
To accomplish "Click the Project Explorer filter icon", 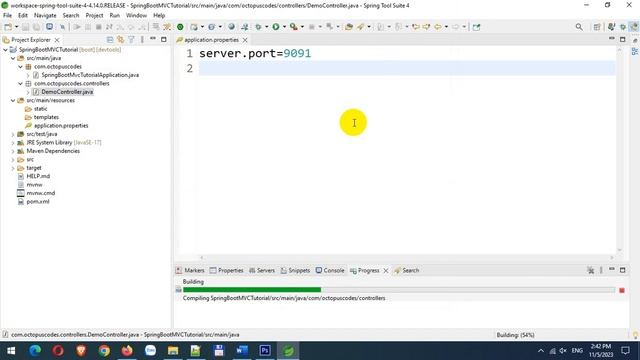I will (131, 40).
